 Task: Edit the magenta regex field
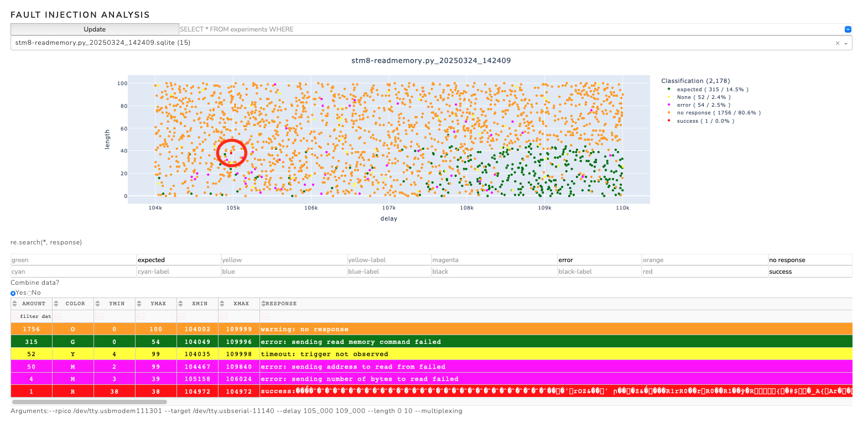(494, 260)
